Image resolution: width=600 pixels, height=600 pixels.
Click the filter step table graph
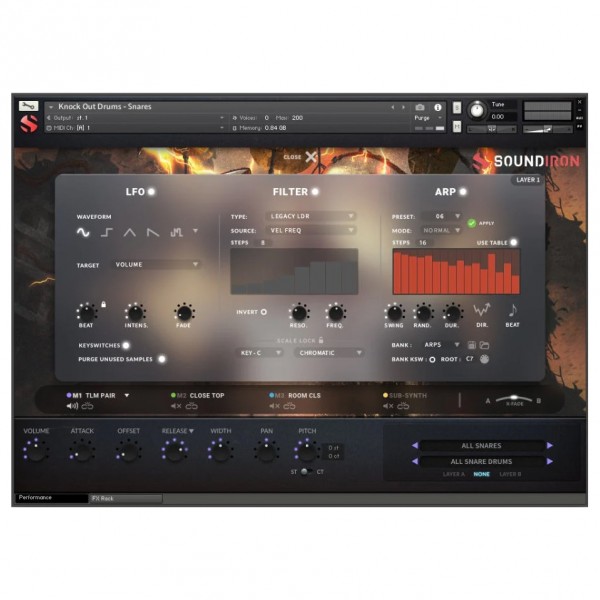tap(294, 271)
